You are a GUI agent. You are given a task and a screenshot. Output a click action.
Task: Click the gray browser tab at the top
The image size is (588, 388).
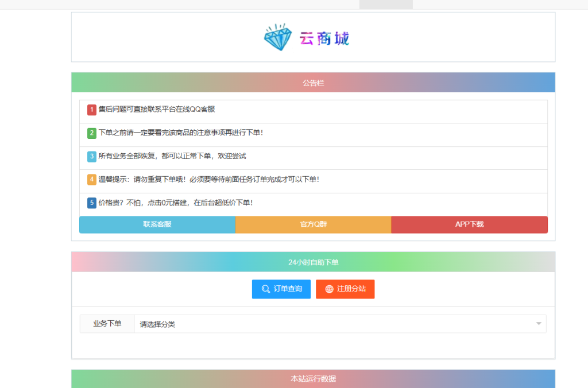[385, 3]
